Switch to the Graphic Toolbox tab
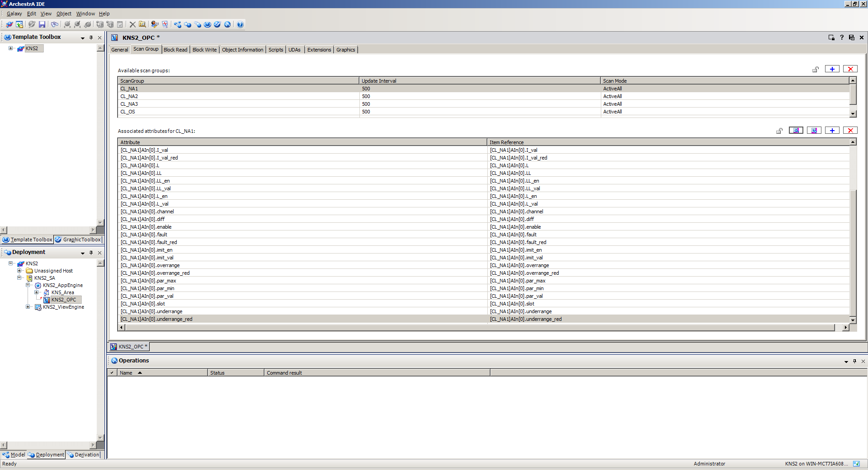The image size is (868, 470). point(78,240)
